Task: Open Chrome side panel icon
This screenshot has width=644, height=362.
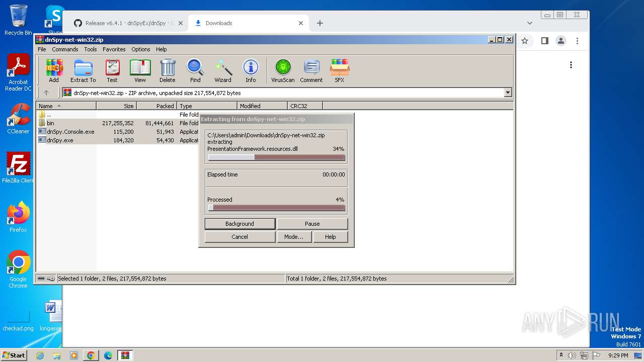Action: [x=544, y=41]
